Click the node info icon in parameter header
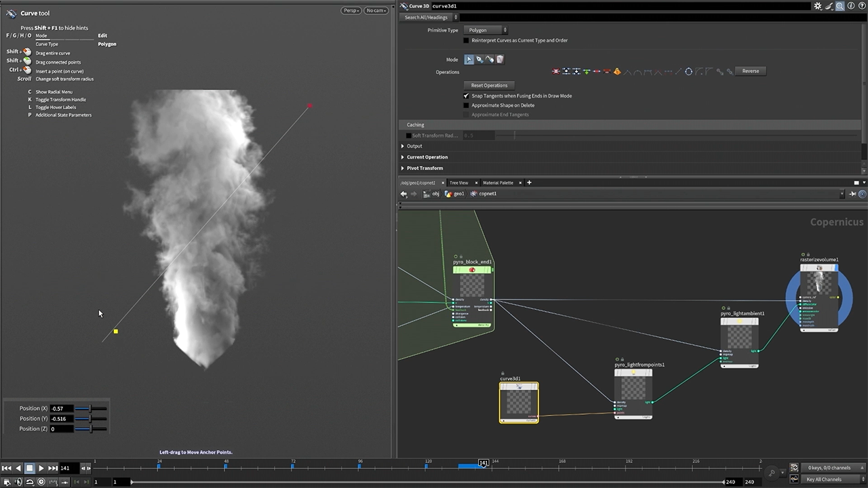The image size is (868, 488). (x=851, y=6)
